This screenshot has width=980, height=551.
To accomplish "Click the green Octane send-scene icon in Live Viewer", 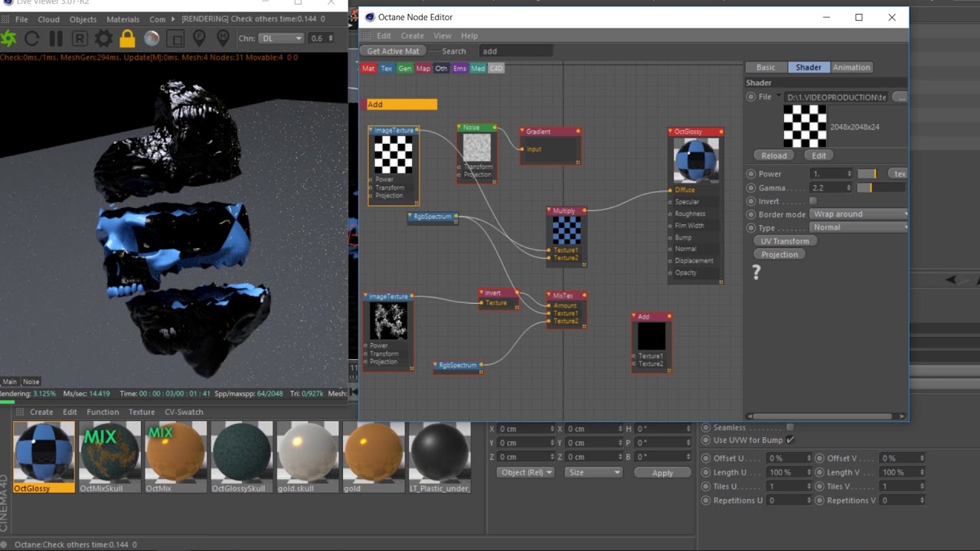I will (9, 38).
